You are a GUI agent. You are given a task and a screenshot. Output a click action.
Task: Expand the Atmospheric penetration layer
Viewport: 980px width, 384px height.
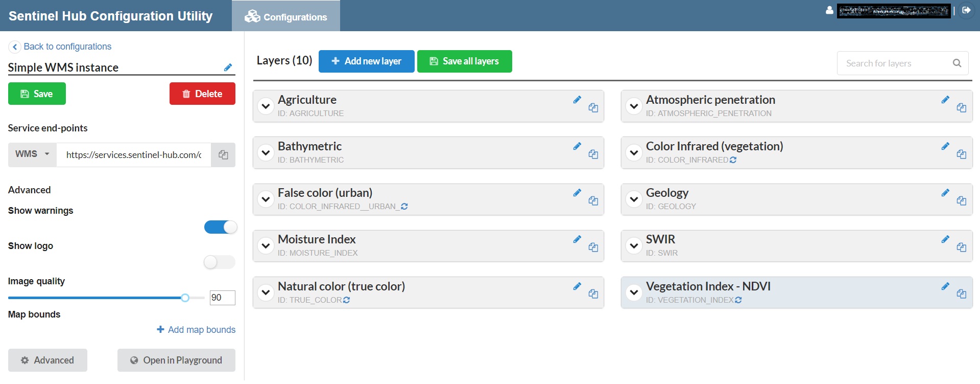click(x=634, y=106)
